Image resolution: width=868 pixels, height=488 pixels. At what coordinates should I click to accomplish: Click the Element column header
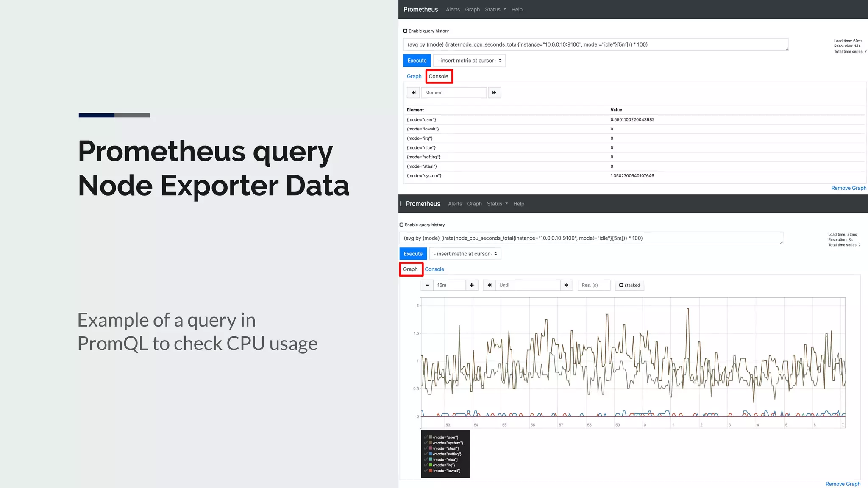point(415,110)
